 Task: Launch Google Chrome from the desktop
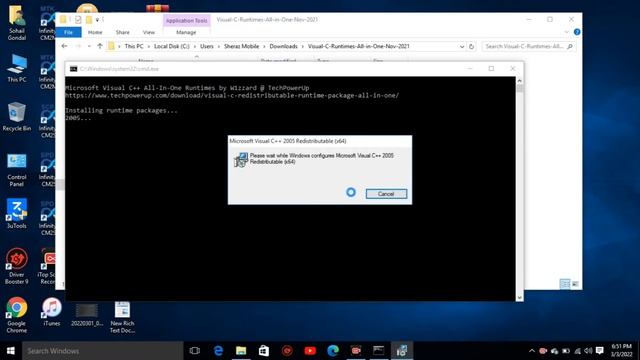click(17, 314)
